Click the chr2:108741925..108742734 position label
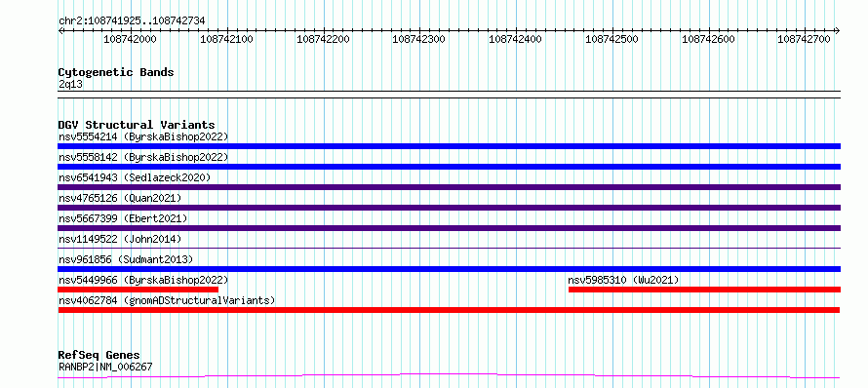The height and width of the screenshot is (388, 868). click(132, 20)
